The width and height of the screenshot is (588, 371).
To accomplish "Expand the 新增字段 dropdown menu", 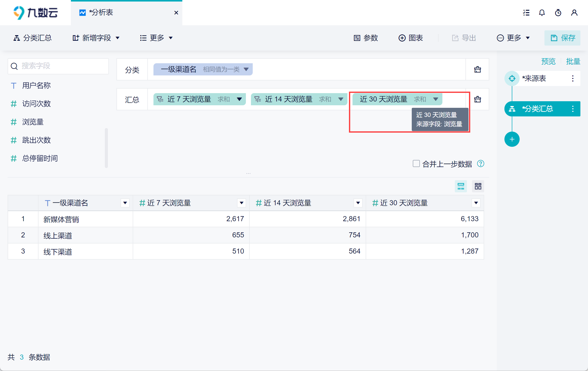I will [x=96, y=38].
